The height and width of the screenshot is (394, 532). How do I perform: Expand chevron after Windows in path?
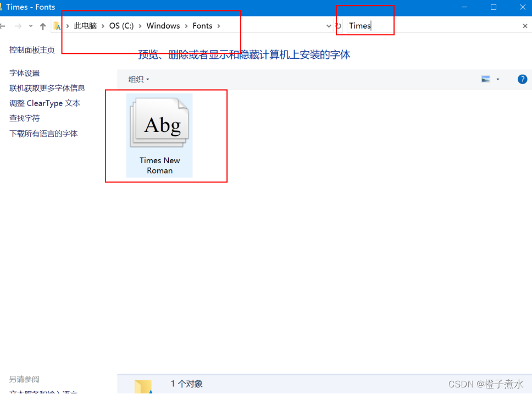click(186, 26)
